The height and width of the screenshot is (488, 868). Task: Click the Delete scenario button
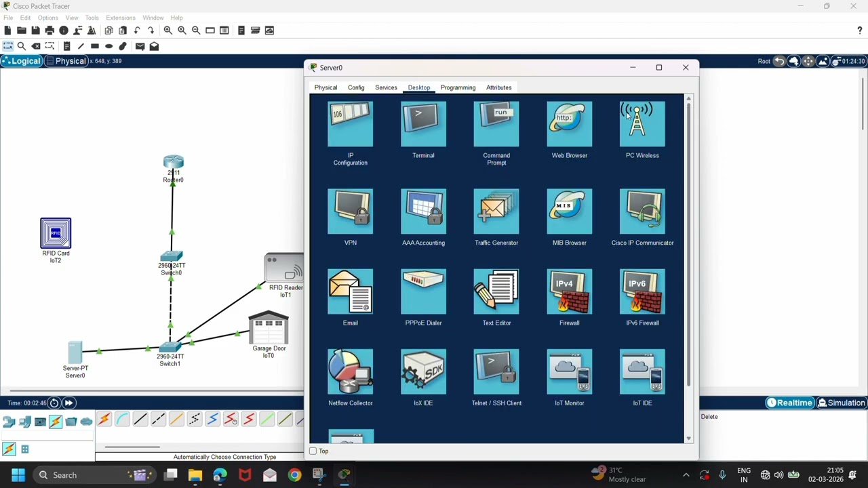(709, 417)
